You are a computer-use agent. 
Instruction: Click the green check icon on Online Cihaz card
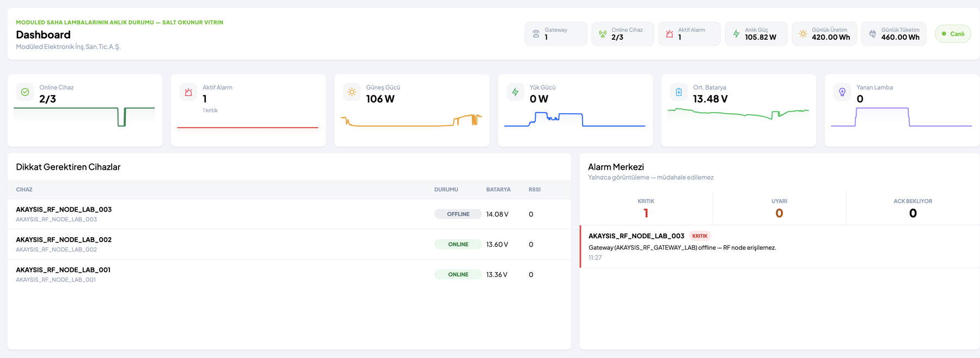25,92
